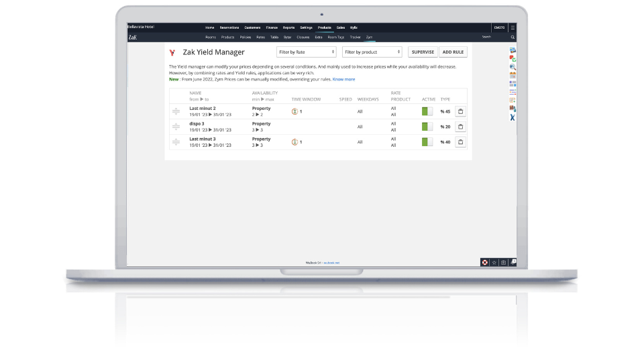This screenshot has width=644, height=362.
Task: Click the lifebuoy help icon
Action: tap(485, 263)
